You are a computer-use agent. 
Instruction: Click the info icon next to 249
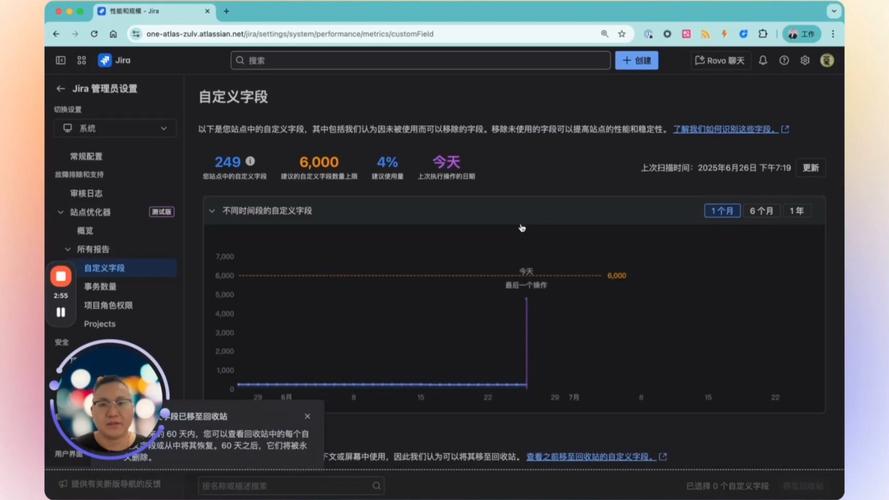tap(250, 161)
